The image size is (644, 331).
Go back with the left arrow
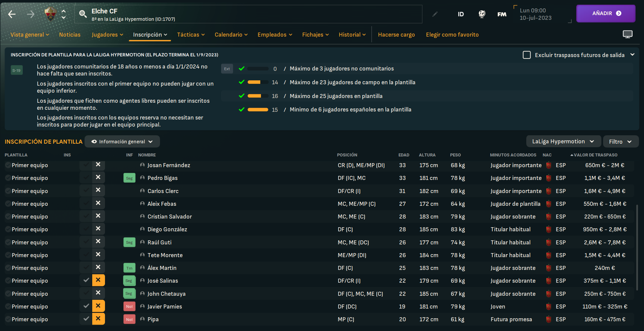[x=12, y=14]
